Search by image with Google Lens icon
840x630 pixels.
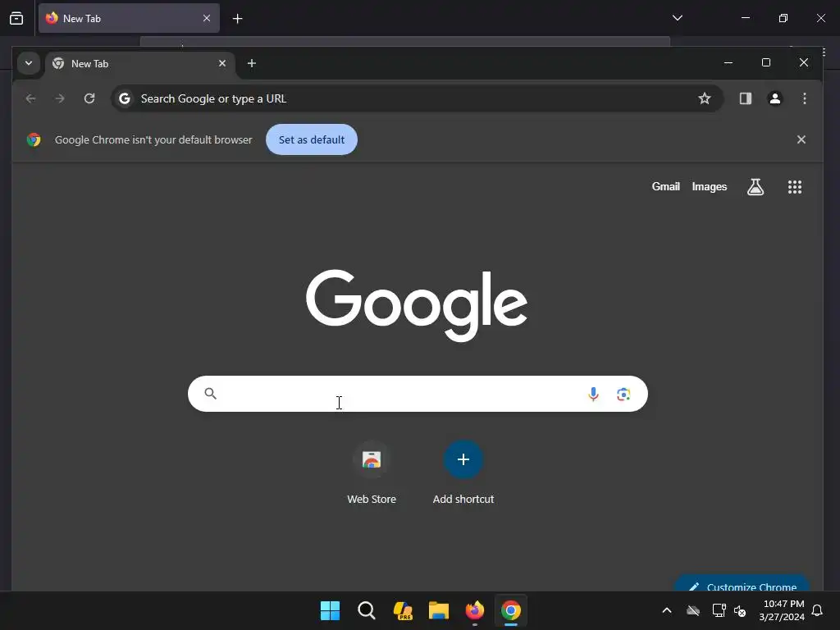coord(623,395)
